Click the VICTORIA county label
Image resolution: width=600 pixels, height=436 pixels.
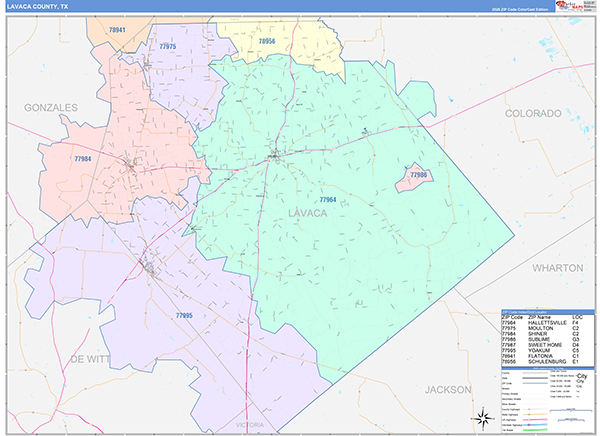[250, 425]
